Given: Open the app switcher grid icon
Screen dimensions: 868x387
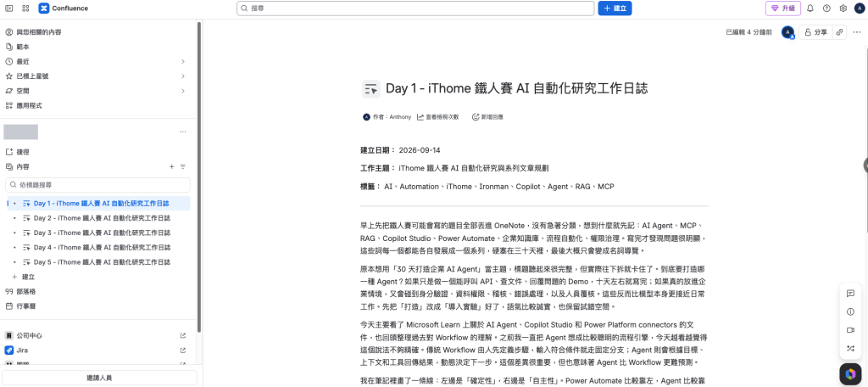Looking at the screenshot, I should 25,8.
